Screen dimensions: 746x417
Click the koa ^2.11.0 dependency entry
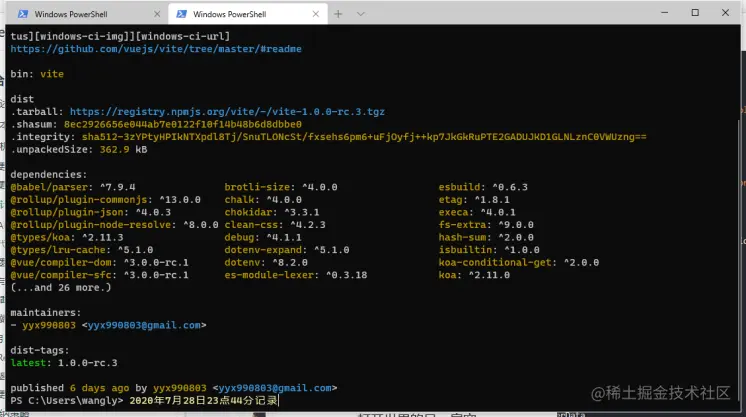click(474, 275)
